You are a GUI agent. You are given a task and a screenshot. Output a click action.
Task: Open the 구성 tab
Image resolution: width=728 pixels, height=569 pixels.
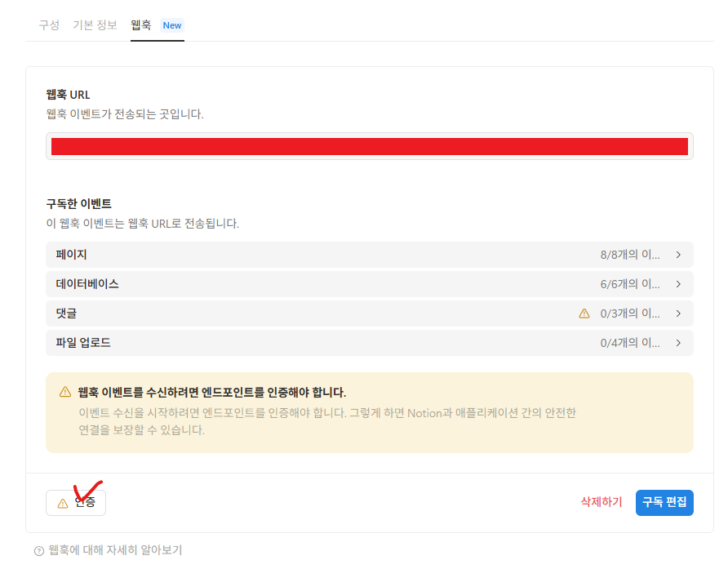click(x=49, y=25)
